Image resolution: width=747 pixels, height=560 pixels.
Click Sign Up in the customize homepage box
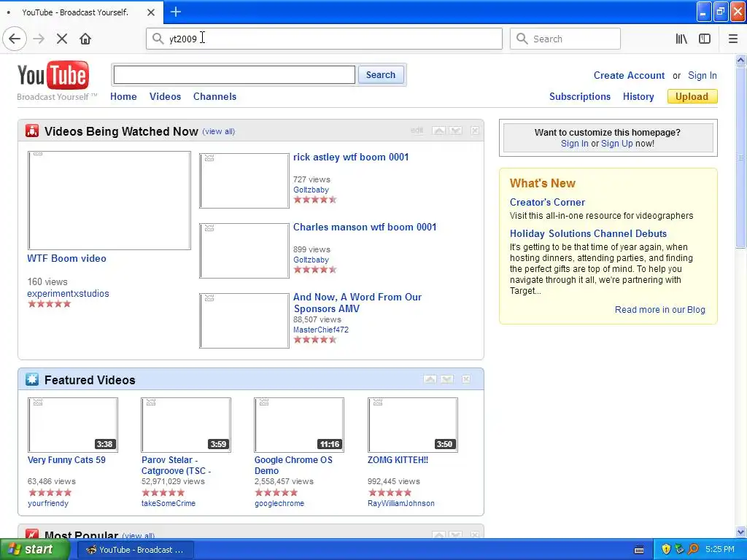click(x=617, y=144)
